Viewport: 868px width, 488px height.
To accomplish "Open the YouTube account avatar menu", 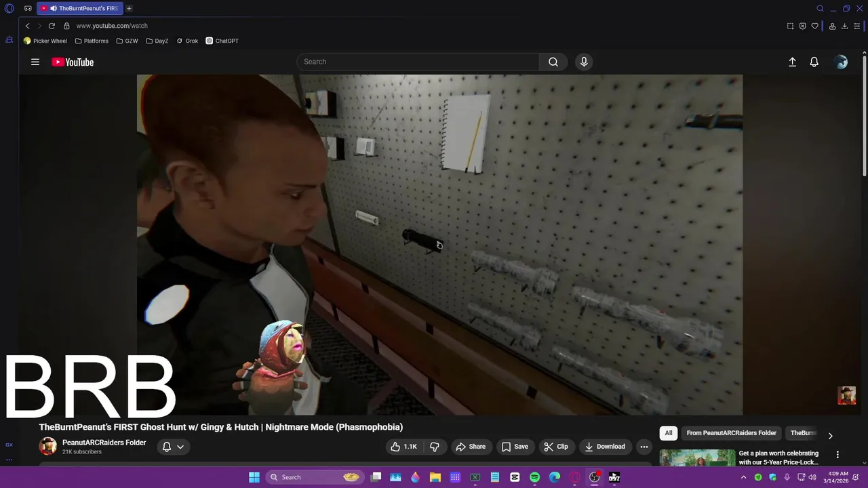I will pos(842,62).
